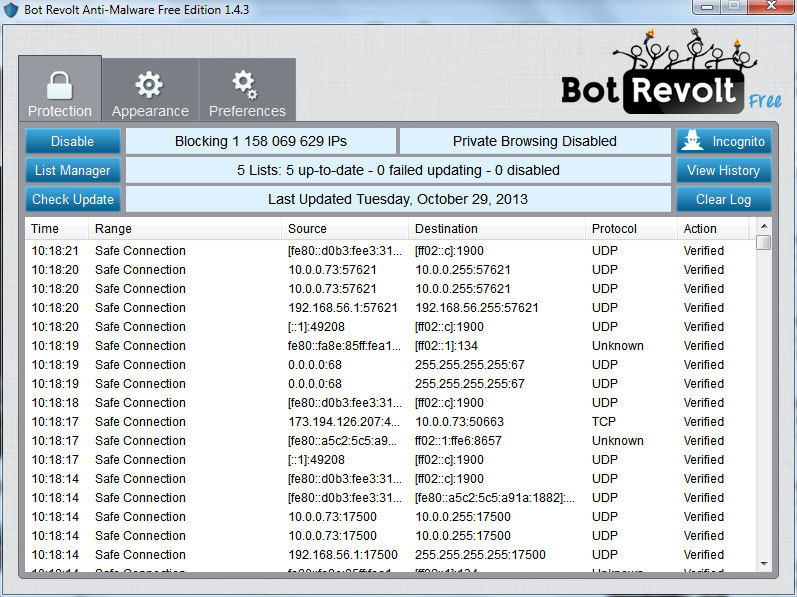Image resolution: width=797 pixels, height=597 pixels.
Task: Open the Preferences tab
Action: (x=247, y=90)
